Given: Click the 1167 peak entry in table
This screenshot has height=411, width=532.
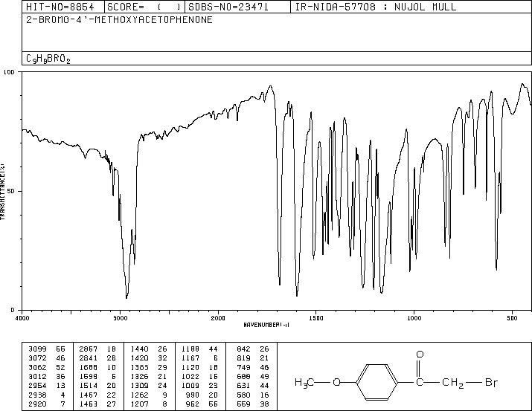Looking at the screenshot, I should point(199,357).
